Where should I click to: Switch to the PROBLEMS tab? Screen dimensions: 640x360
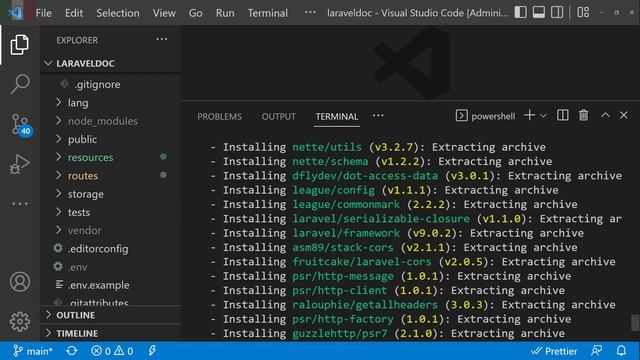[x=219, y=117]
